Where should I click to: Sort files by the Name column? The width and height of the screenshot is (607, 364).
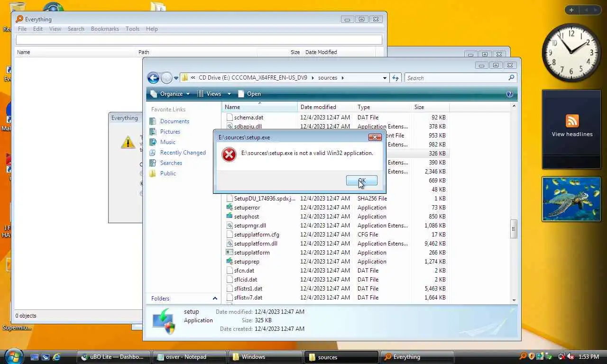[x=259, y=107]
